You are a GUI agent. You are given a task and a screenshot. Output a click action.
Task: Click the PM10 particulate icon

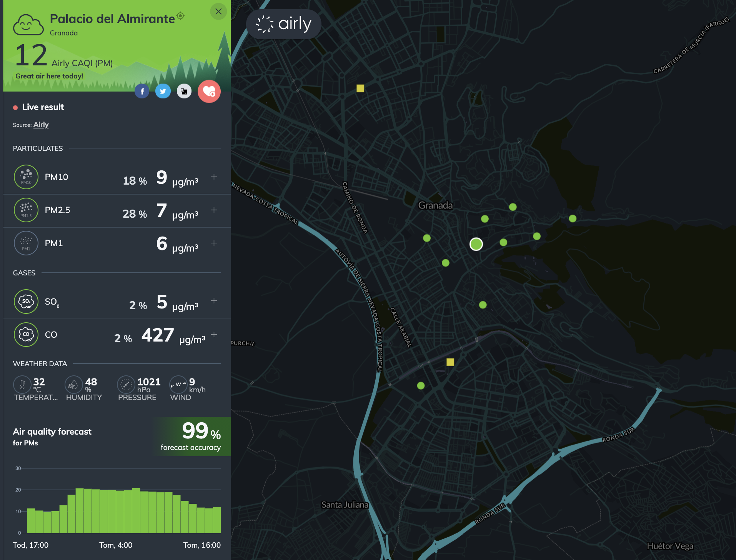tap(26, 177)
